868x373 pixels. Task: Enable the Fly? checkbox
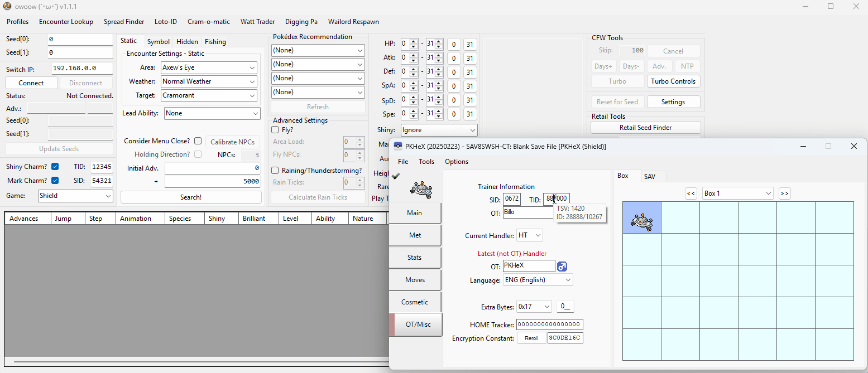pyautogui.click(x=275, y=130)
